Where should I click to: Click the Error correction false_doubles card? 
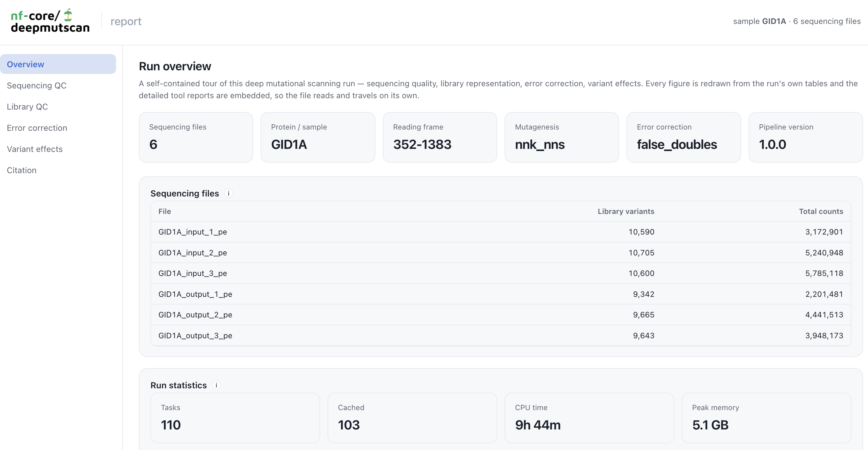coord(684,137)
